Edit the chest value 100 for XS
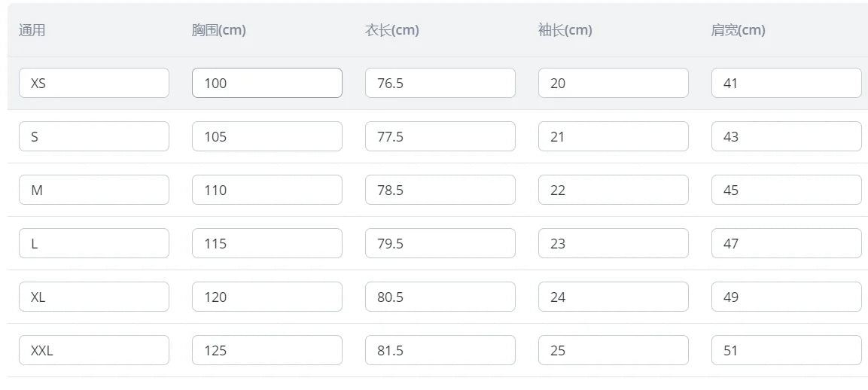 click(x=267, y=83)
